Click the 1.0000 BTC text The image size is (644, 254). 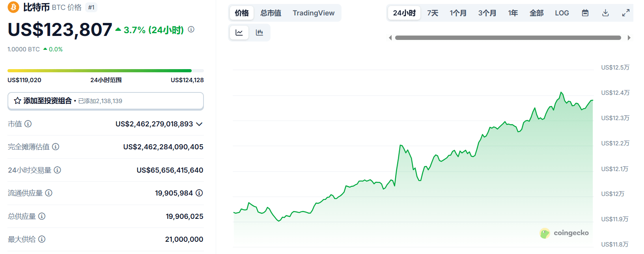pyautogui.click(x=24, y=49)
